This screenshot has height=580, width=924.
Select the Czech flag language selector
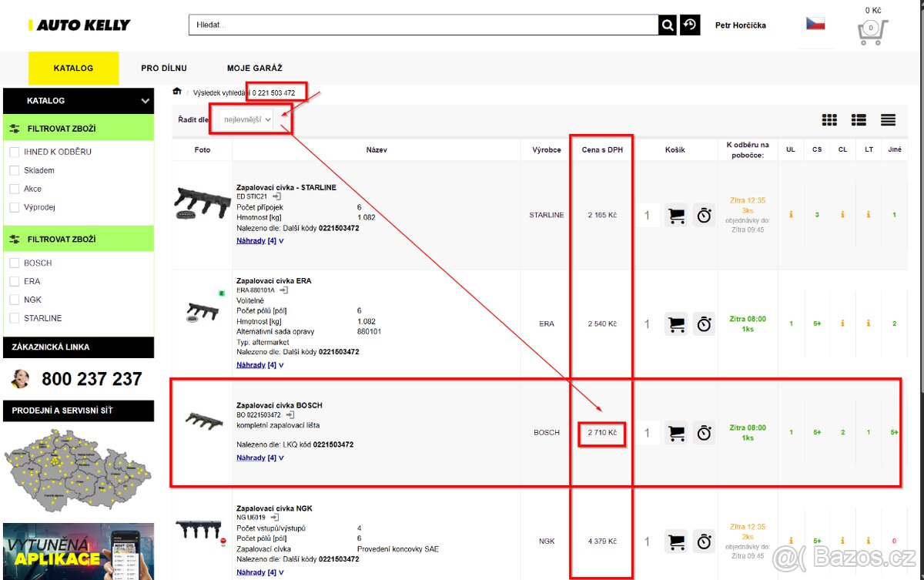click(815, 24)
